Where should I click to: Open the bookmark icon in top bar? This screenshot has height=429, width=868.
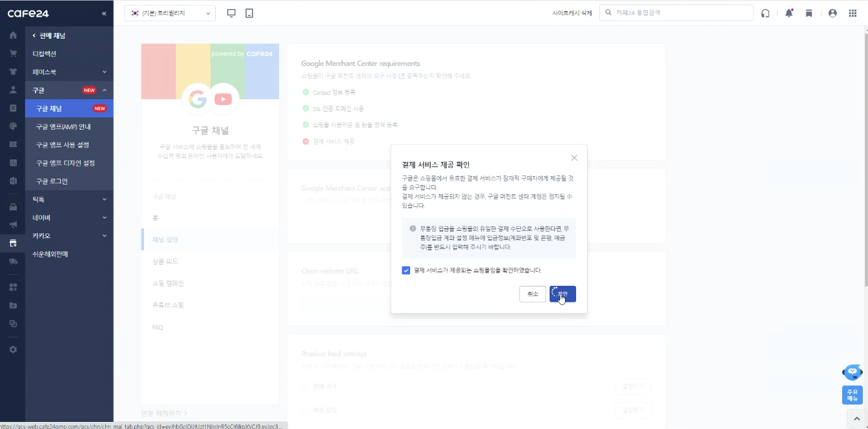pyautogui.click(x=809, y=13)
